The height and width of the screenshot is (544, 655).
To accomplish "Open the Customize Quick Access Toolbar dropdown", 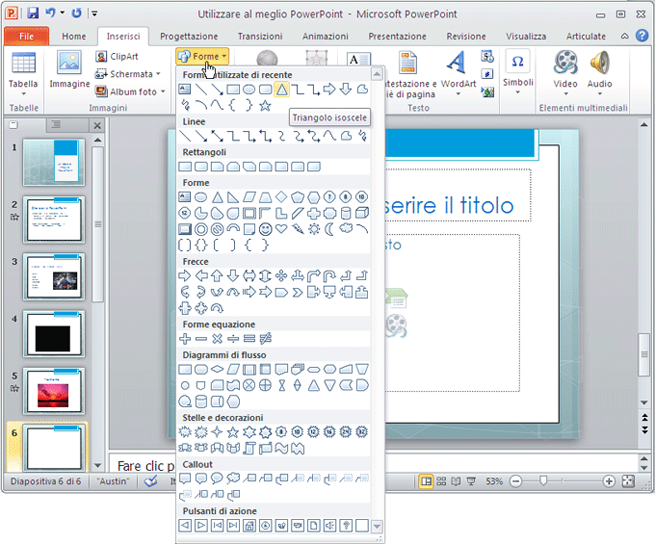I will click(94, 13).
